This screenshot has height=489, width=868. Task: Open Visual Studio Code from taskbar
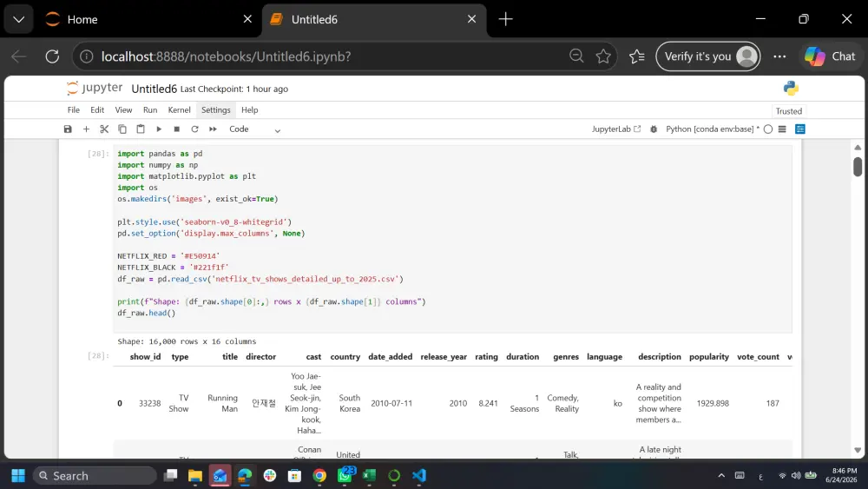coord(419,476)
